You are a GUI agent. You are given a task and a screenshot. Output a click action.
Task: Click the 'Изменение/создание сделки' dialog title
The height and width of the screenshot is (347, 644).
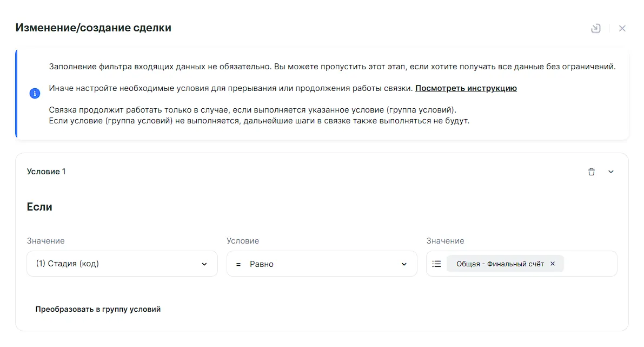point(93,28)
